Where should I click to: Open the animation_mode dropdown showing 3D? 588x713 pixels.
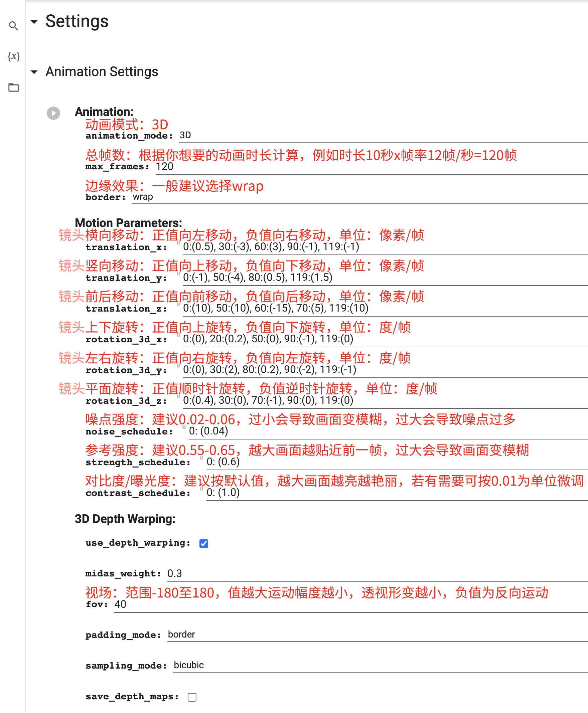[383, 136]
